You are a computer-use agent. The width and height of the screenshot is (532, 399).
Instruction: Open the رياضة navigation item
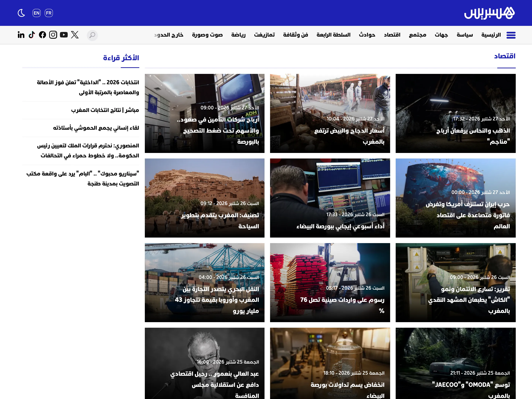coord(238,35)
